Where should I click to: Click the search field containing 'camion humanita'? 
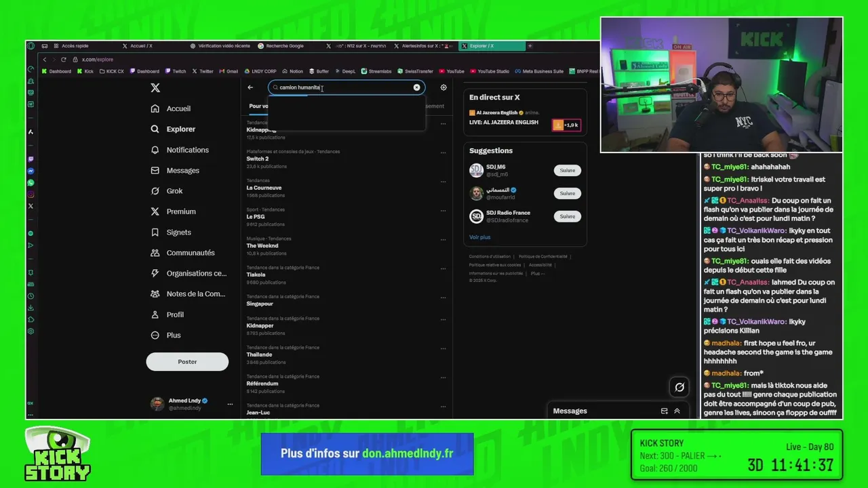(346, 87)
